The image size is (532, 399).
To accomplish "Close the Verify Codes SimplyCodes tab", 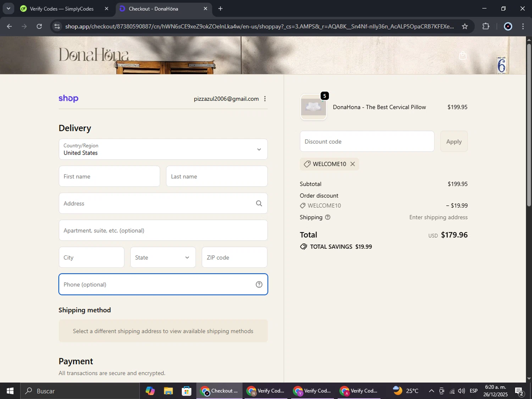I will pyautogui.click(x=106, y=9).
